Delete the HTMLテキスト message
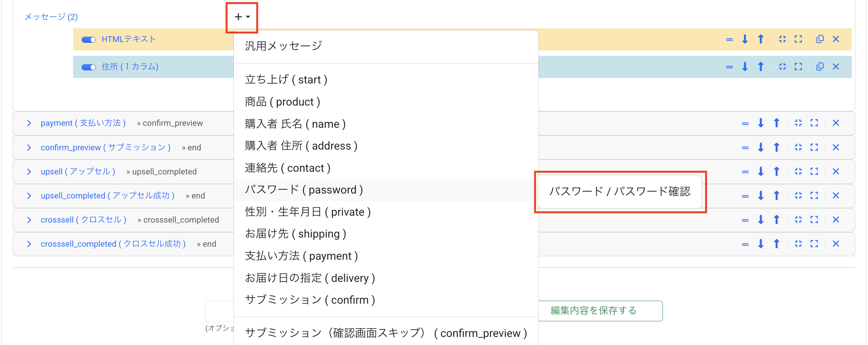Screen dimensions: 868x345 pos(836,39)
